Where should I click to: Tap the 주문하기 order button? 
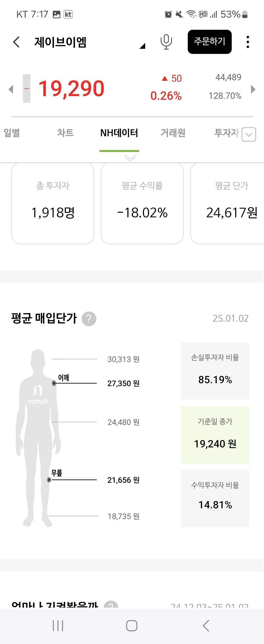pyautogui.click(x=209, y=42)
